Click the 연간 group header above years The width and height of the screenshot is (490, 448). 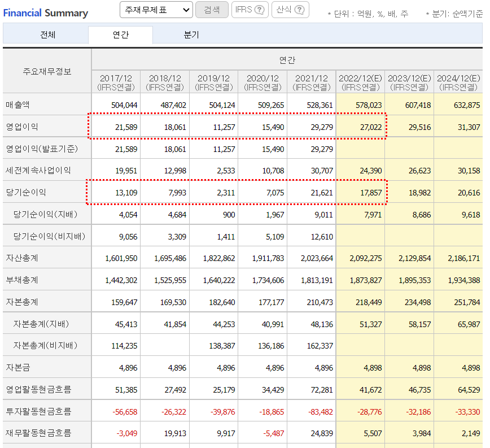pyautogui.click(x=287, y=60)
